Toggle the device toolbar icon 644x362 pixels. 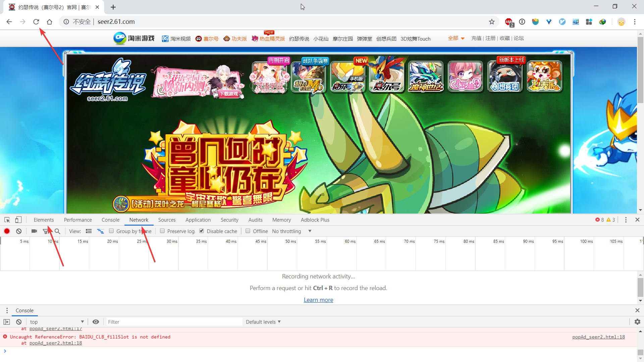(x=18, y=220)
